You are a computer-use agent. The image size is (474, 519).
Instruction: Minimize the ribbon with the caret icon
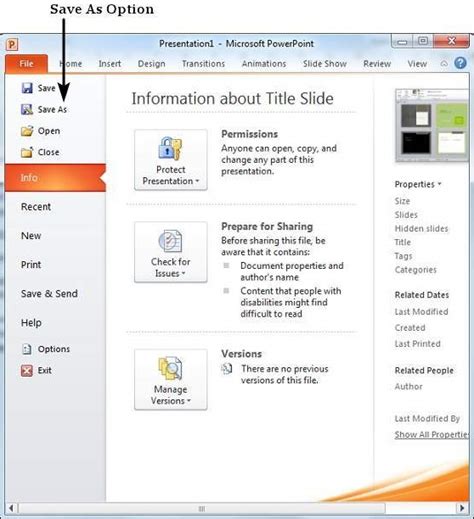(444, 63)
